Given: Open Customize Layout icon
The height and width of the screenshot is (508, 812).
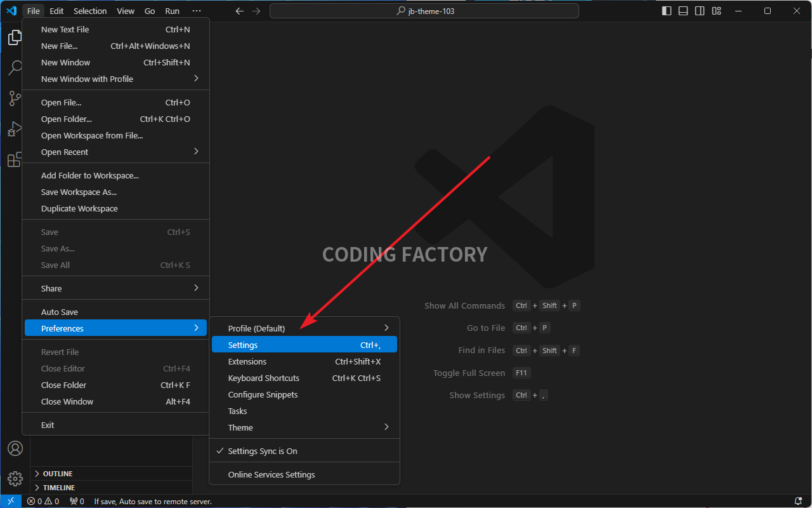Looking at the screenshot, I should click(x=716, y=11).
